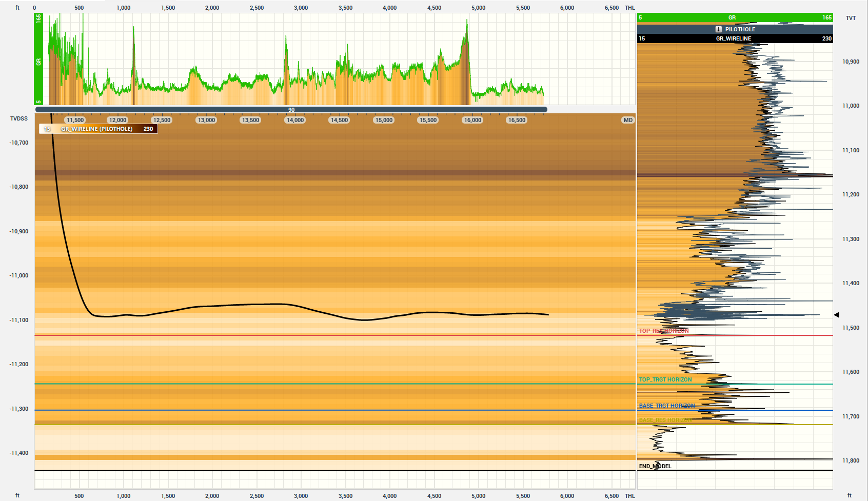Select the END_MODEL marker label
This screenshot has height=501, width=868.
(655, 466)
